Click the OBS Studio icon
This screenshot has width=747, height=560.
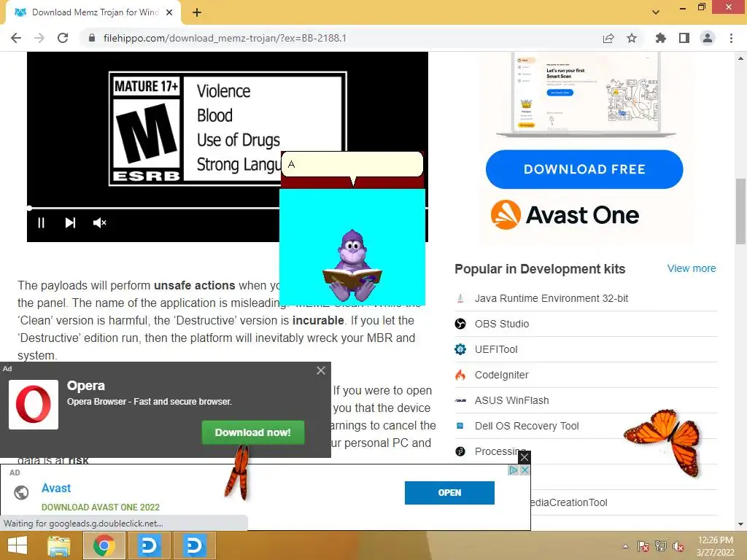point(460,324)
